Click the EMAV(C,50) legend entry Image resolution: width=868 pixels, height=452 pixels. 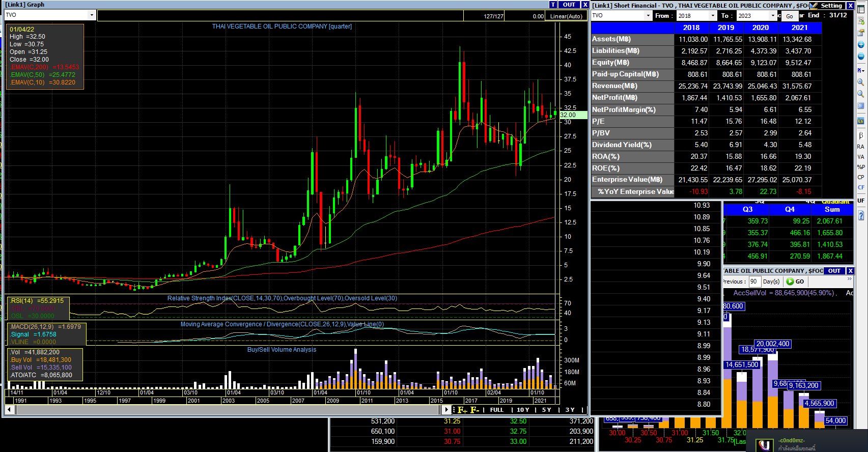(x=42, y=75)
